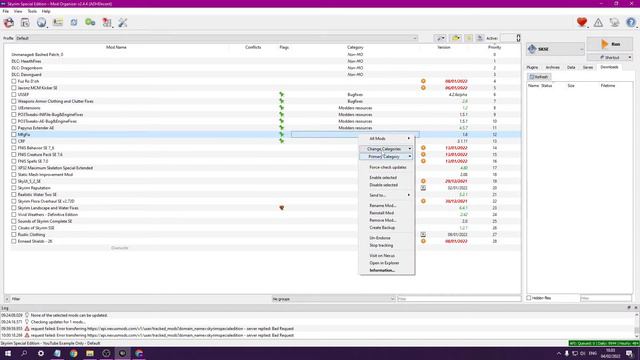The height and width of the screenshot is (360, 640).
Task: Expand the Change Categories submenu
Action: [x=387, y=149]
